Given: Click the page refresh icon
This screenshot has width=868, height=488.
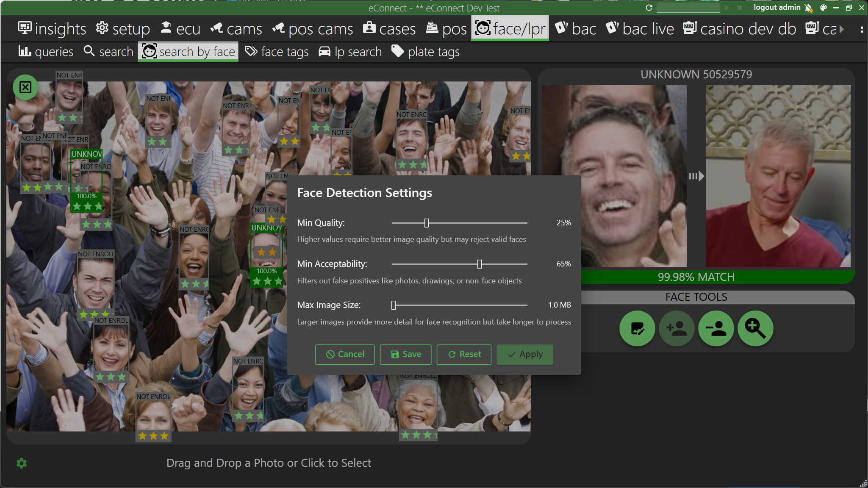Looking at the screenshot, I should pos(649,8).
